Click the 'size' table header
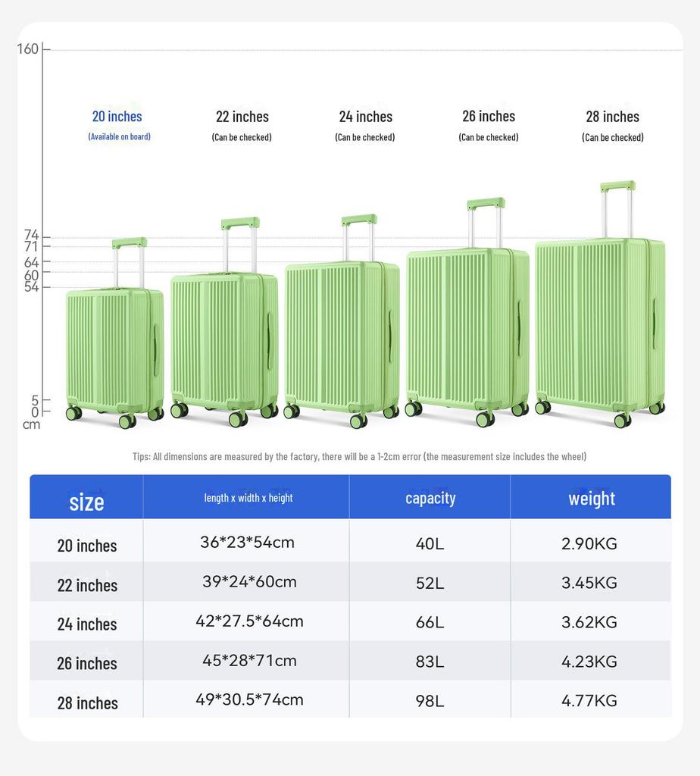Viewport: 700px width, 776px height. coord(86,501)
